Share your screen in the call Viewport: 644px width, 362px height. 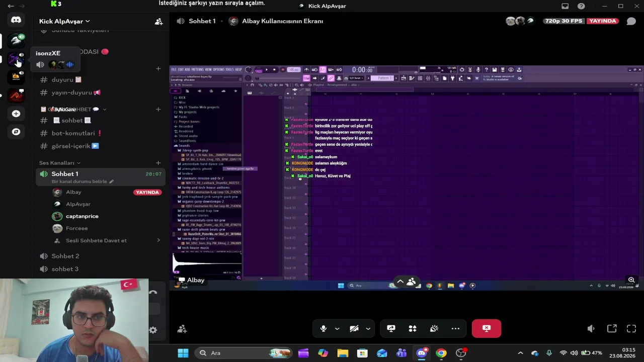391,328
